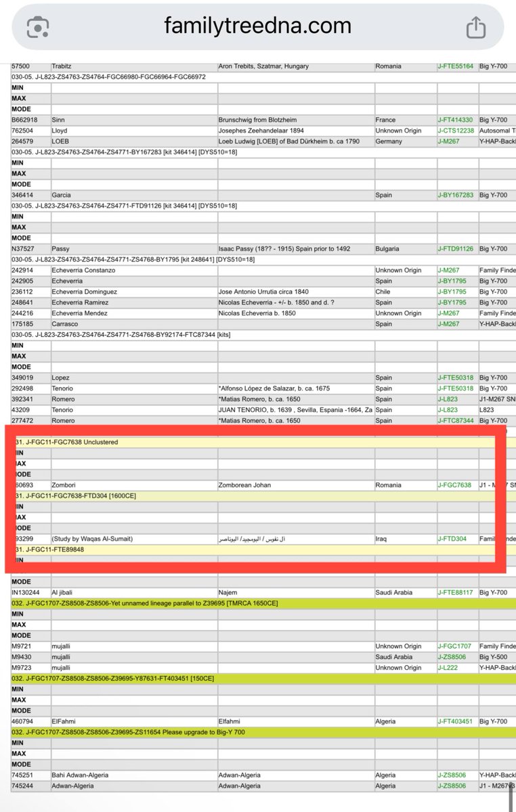Select kit number B662918
This screenshot has height=812, width=516.
pos(25,120)
